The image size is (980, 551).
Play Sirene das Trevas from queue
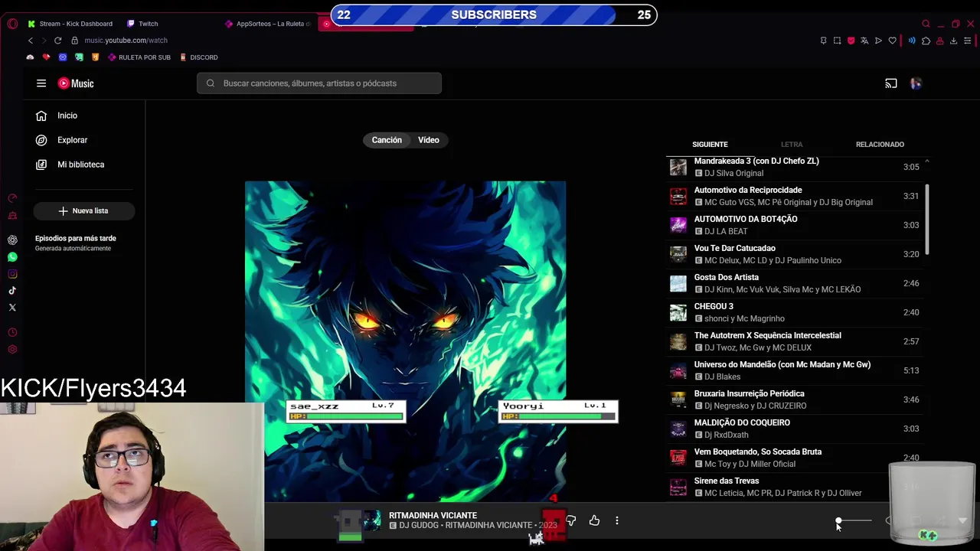[796, 487]
